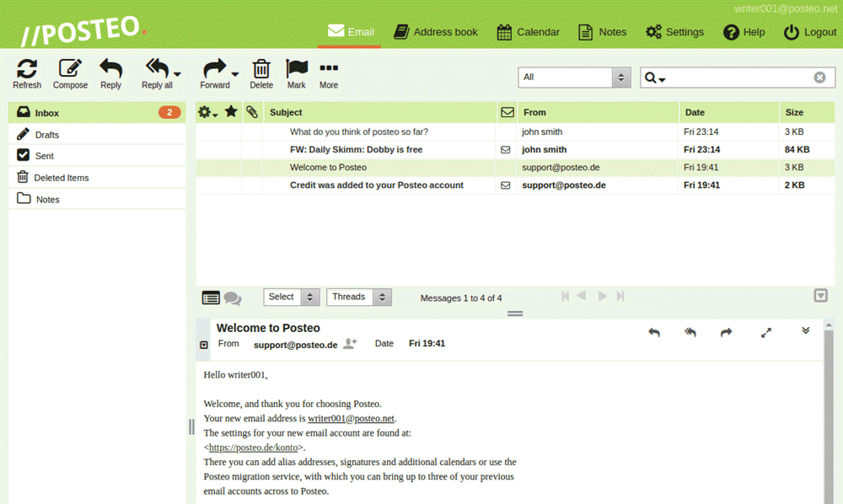Open the Notes mail folder
The height and width of the screenshot is (504, 843).
point(97,200)
